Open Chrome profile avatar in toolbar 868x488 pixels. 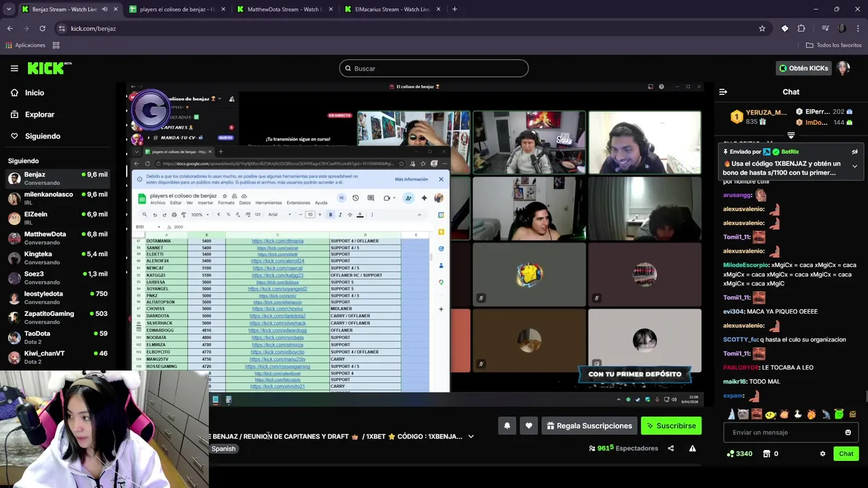842,28
